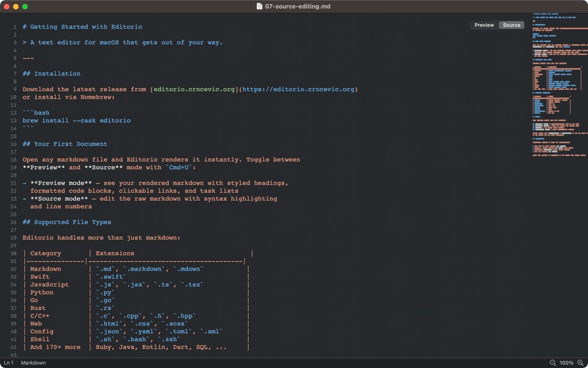Image resolution: width=588 pixels, height=368 pixels.
Task: Click the 'brew install --cask editorio' line
Action: (x=77, y=121)
